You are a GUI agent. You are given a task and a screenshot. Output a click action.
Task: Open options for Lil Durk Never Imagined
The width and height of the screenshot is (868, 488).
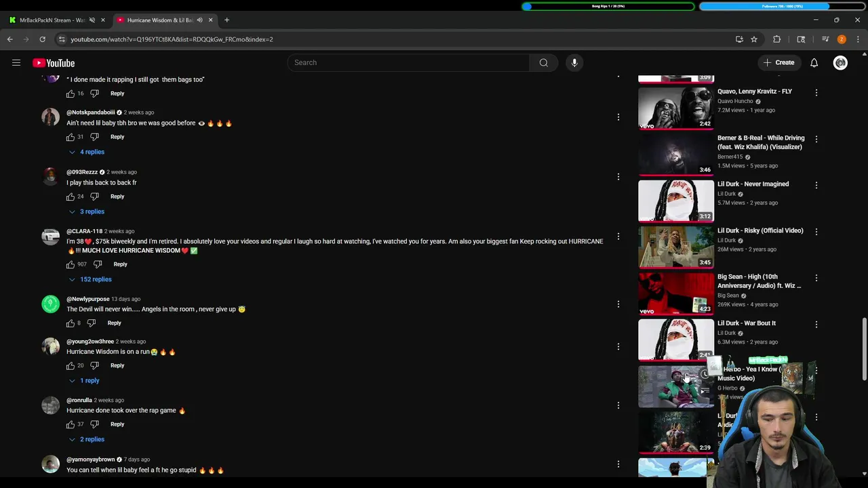coord(816,185)
